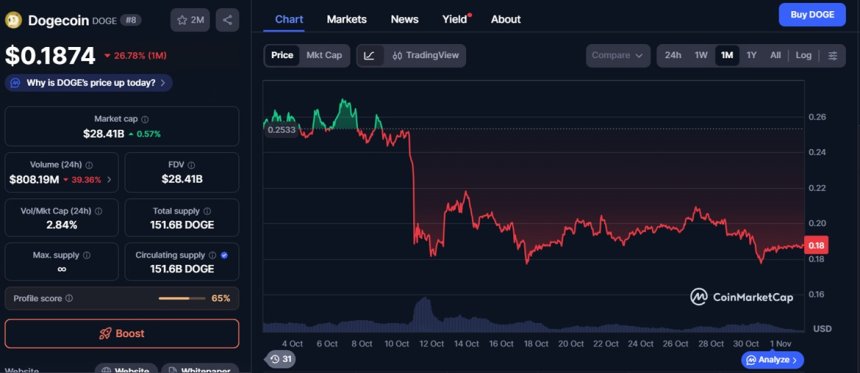Open TradingView chart mode
This screenshot has width=860, height=373.
coord(426,55)
